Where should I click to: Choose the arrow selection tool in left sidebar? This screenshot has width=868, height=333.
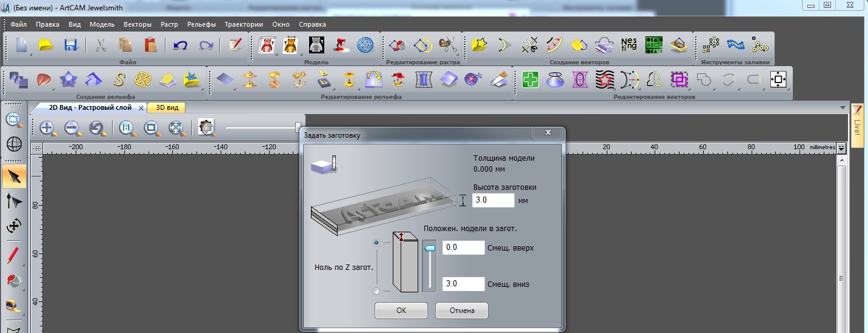pos(15,177)
